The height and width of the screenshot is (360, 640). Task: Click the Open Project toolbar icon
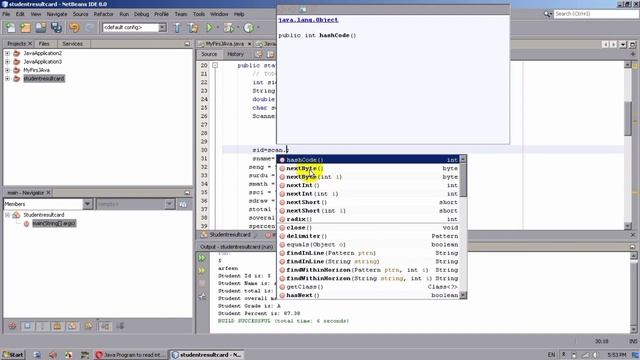click(41, 27)
